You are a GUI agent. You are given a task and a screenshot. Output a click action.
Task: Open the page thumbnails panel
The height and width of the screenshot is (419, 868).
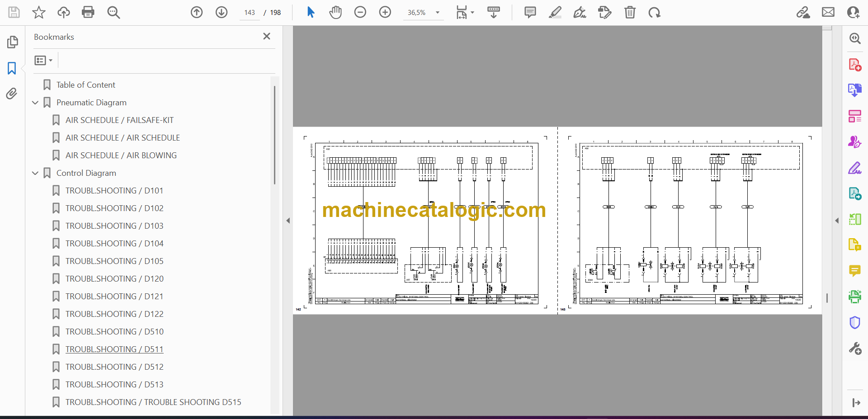pyautogui.click(x=12, y=42)
